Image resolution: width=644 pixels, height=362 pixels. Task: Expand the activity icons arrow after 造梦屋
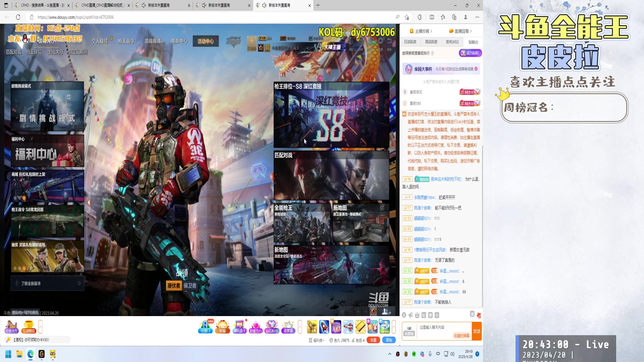[300, 326]
